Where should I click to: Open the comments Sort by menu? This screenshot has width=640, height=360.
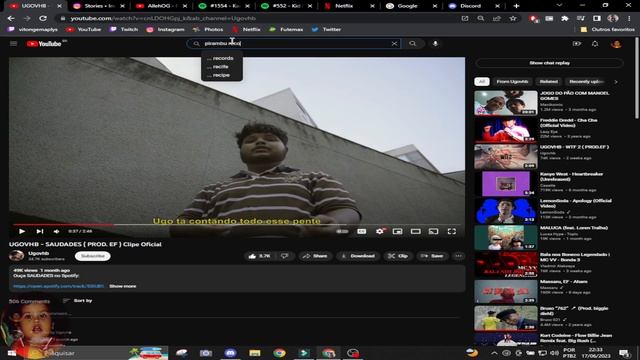click(78, 301)
